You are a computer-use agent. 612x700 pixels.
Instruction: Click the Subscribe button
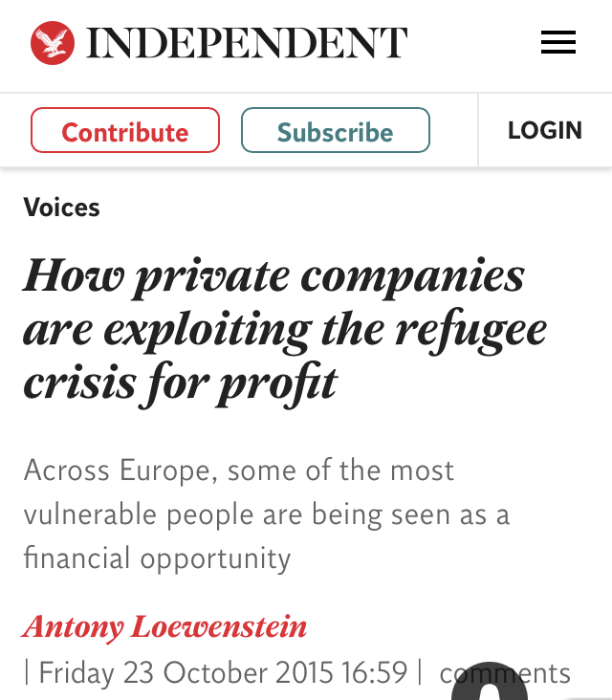click(x=336, y=130)
